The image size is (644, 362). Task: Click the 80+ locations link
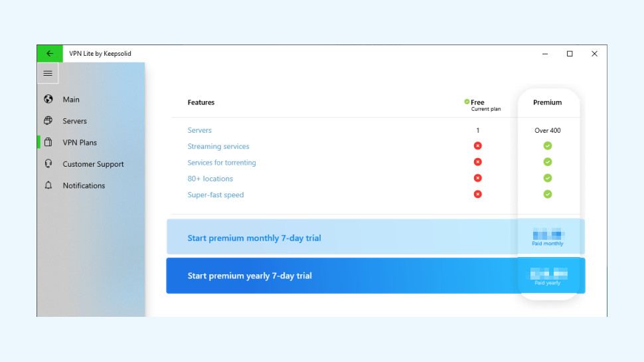pos(210,179)
